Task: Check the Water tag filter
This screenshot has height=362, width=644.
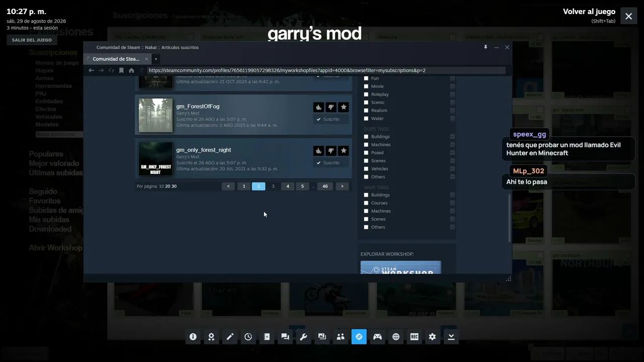Action: (x=366, y=119)
